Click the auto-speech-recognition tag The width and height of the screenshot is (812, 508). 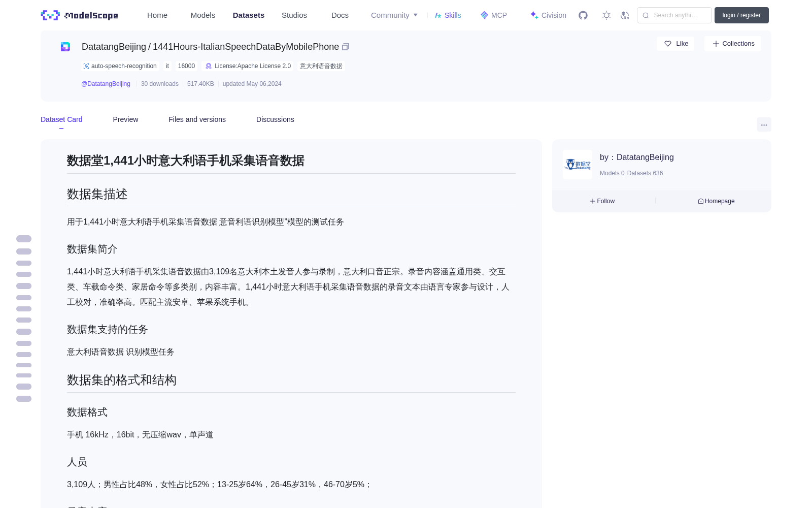point(120,66)
